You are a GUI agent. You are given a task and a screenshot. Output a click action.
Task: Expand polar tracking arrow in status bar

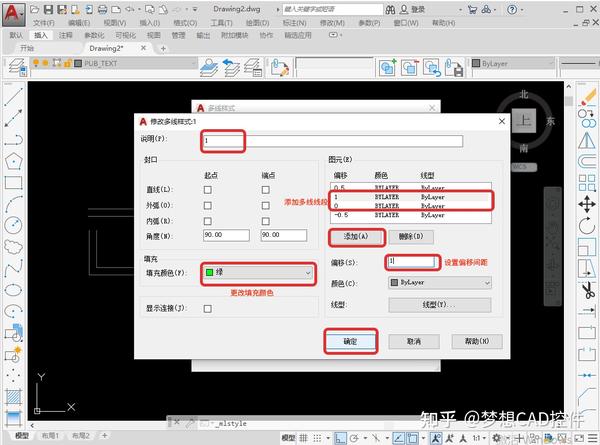coord(365,438)
